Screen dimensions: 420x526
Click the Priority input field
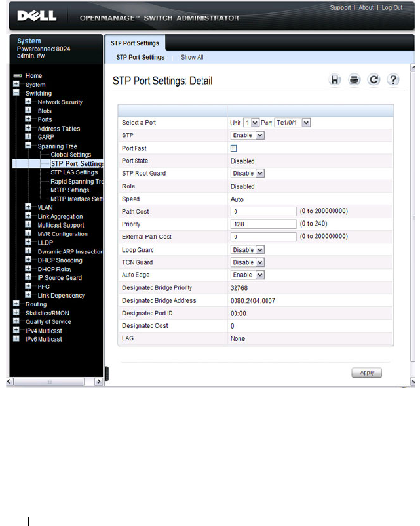point(263,224)
